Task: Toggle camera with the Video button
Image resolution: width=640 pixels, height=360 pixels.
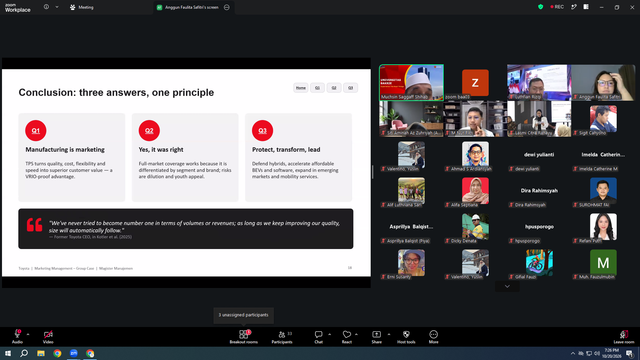Action: point(48,336)
